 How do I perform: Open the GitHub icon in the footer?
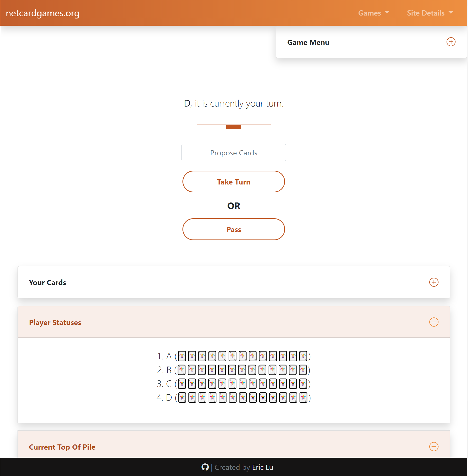(x=205, y=467)
